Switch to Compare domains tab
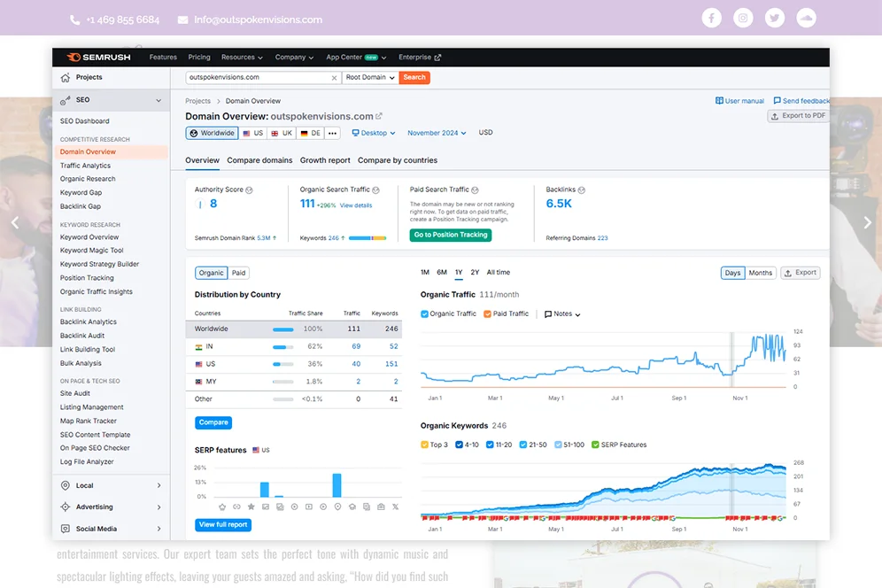The width and height of the screenshot is (882, 588). tap(259, 160)
